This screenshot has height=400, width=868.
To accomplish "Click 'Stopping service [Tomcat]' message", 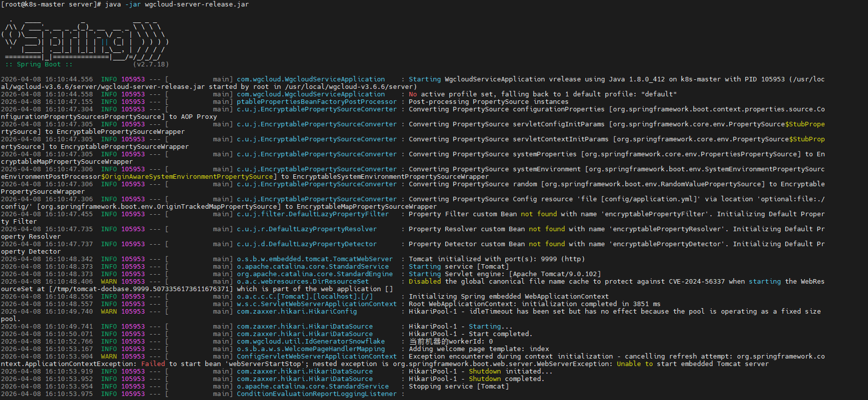I will pos(458,387).
